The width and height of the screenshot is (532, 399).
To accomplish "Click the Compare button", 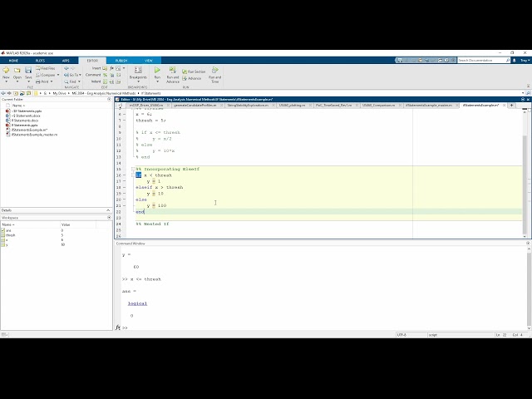I will point(46,75).
